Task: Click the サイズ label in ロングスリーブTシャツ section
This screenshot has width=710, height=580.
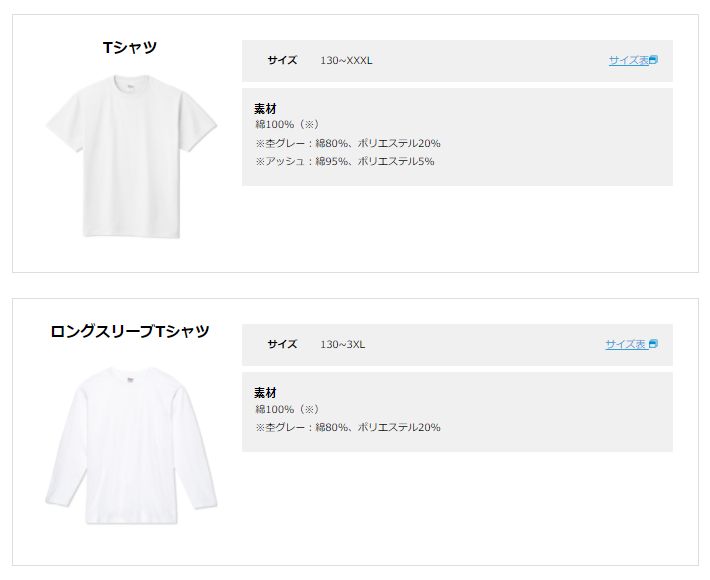Action: pos(282,345)
